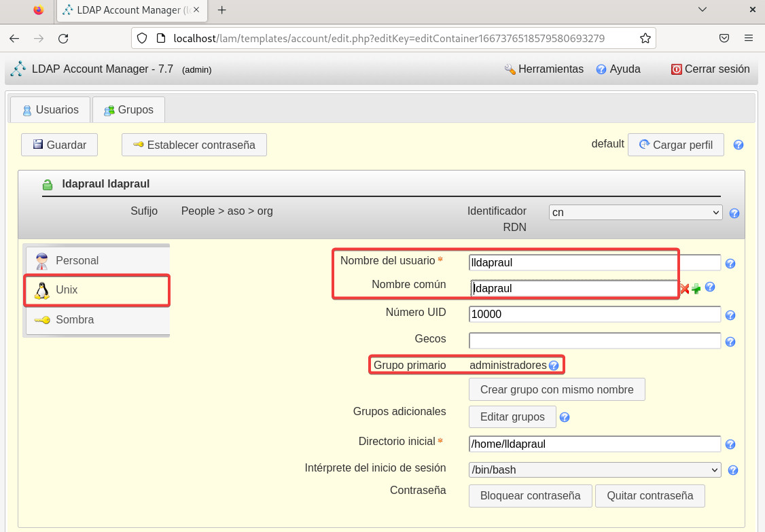Click Cerrar sesión link

point(710,69)
